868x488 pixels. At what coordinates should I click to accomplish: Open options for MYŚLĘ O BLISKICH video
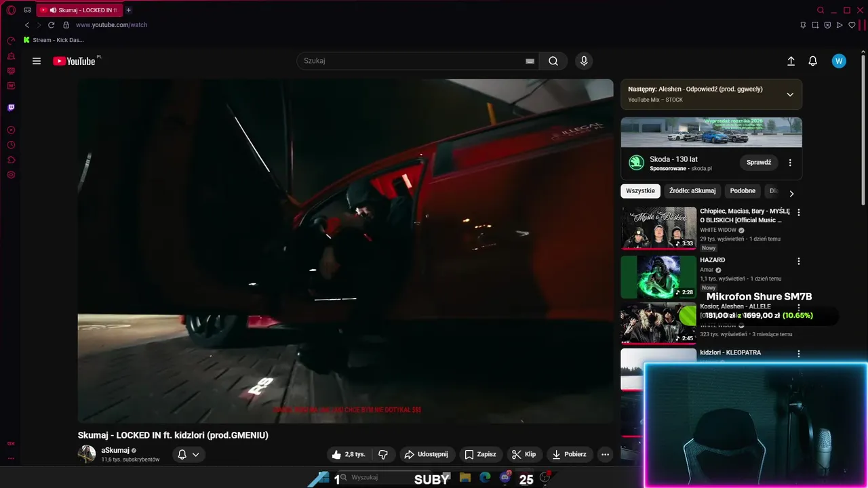pyautogui.click(x=799, y=212)
